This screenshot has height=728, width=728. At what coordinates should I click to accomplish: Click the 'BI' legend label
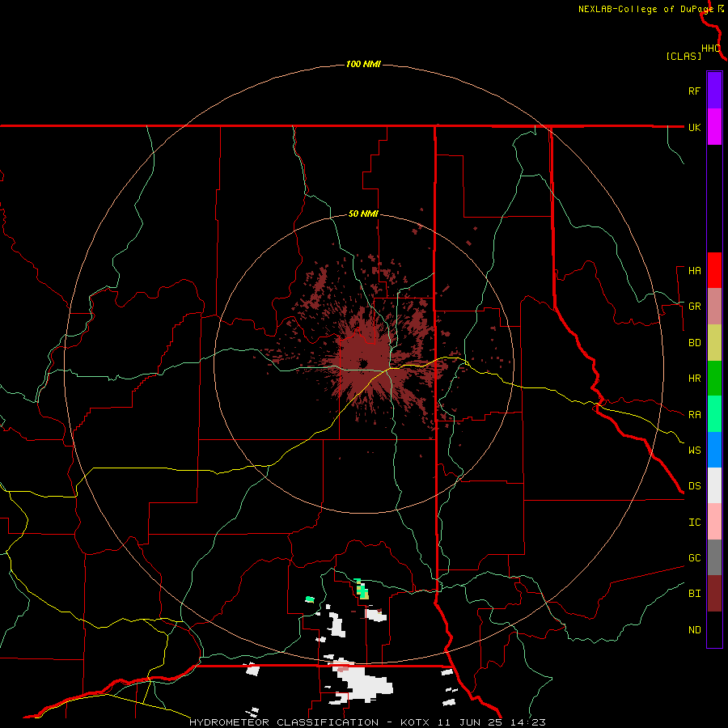coord(694,594)
